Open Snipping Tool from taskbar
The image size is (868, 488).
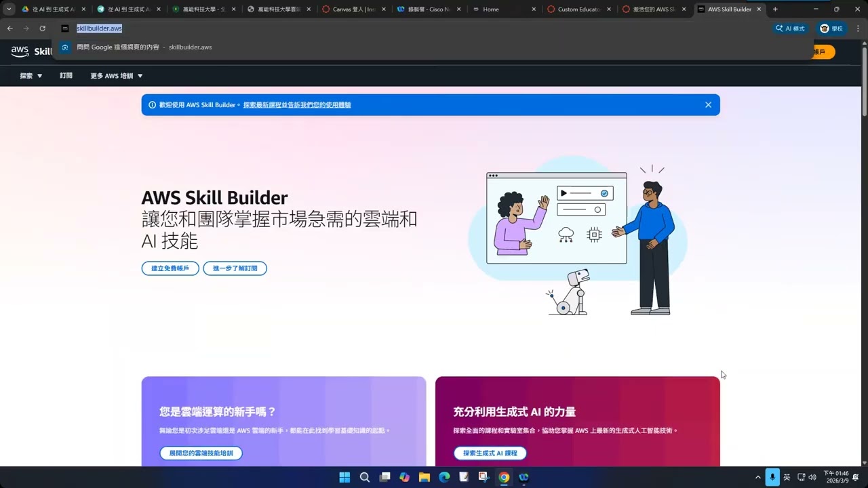[484, 477]
